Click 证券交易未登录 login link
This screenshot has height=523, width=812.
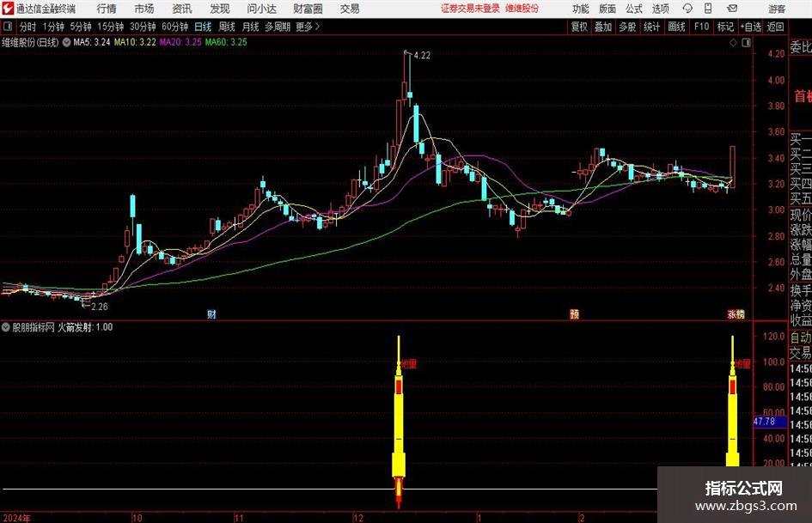click(x=470, y=9)
